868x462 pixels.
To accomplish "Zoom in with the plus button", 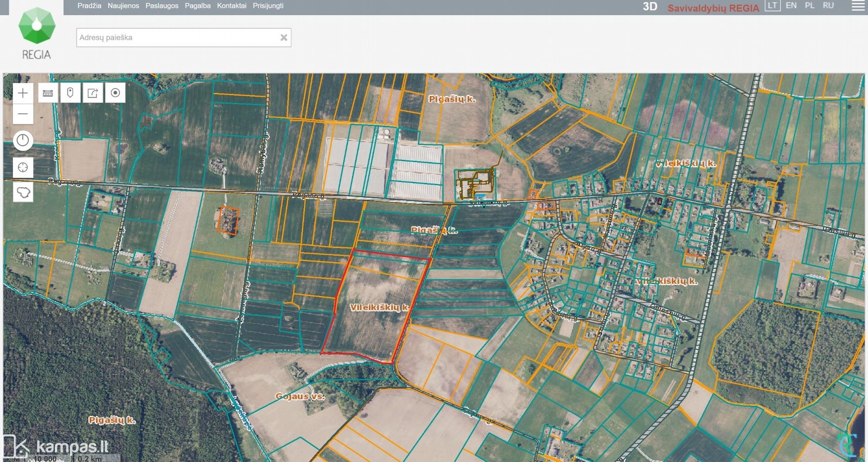I will [x=23, y=93].
